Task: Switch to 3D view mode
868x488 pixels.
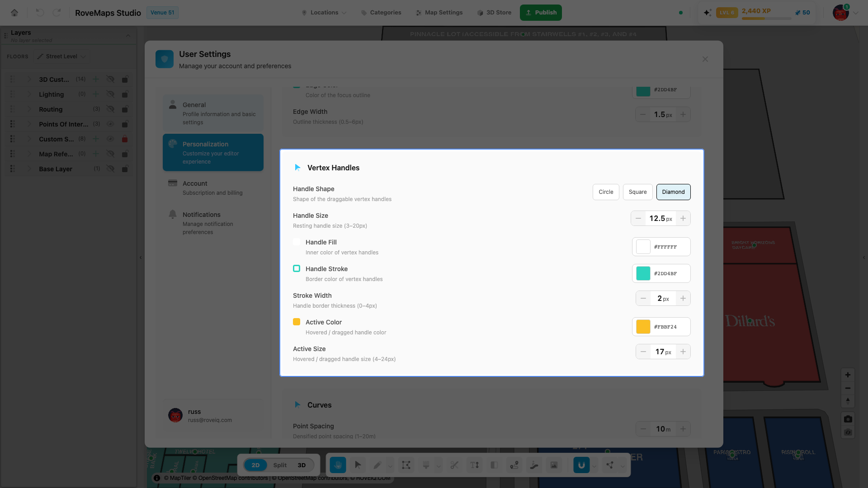Action: (x=302, y=465)
